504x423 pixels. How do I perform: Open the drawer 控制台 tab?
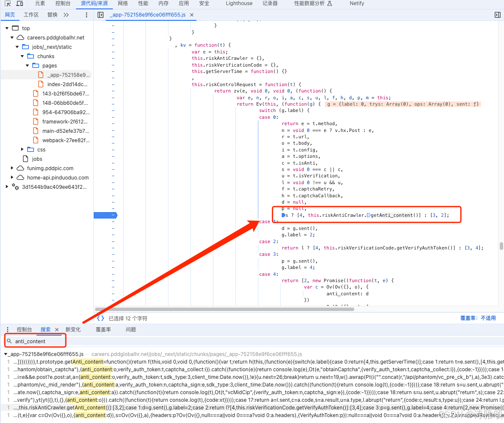tap(24, 330)
